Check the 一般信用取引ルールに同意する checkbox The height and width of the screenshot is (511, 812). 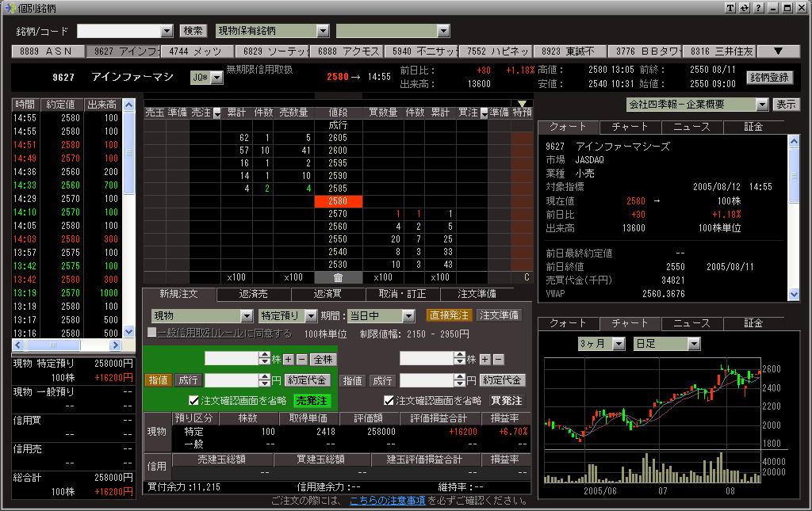[151, 333]
